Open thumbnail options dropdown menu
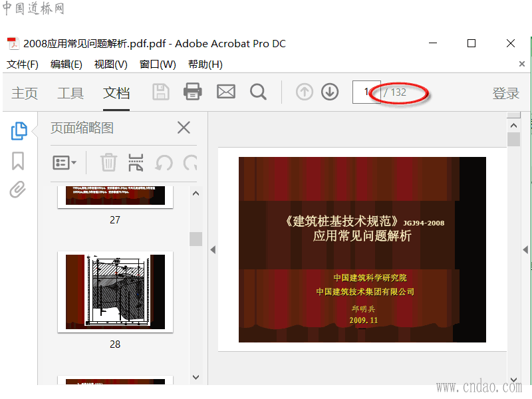532x399 pixels. click(x=65, y=162)
